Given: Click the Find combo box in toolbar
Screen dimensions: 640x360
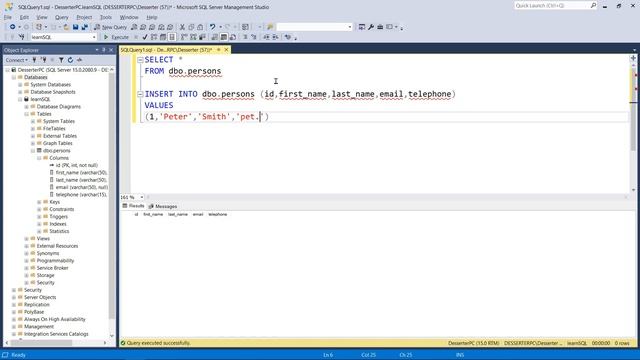Looking at the screenshot, I should pyautogui.click(x=314, y=27).
